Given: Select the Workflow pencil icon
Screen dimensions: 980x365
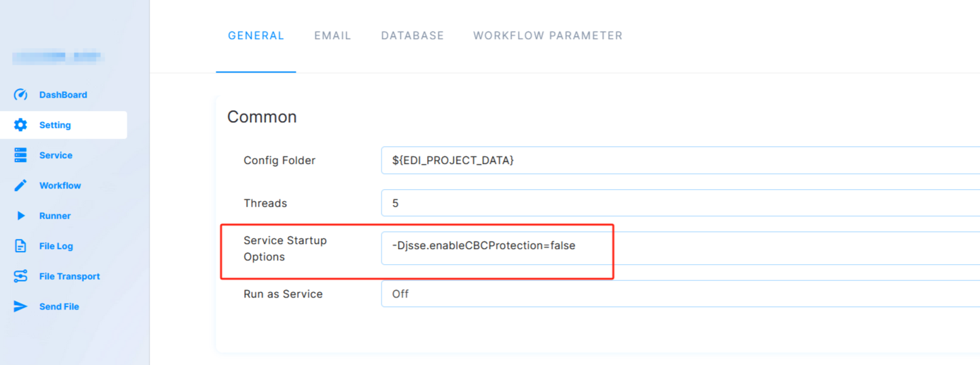Looking at the screenshot, I should (19, 185).
